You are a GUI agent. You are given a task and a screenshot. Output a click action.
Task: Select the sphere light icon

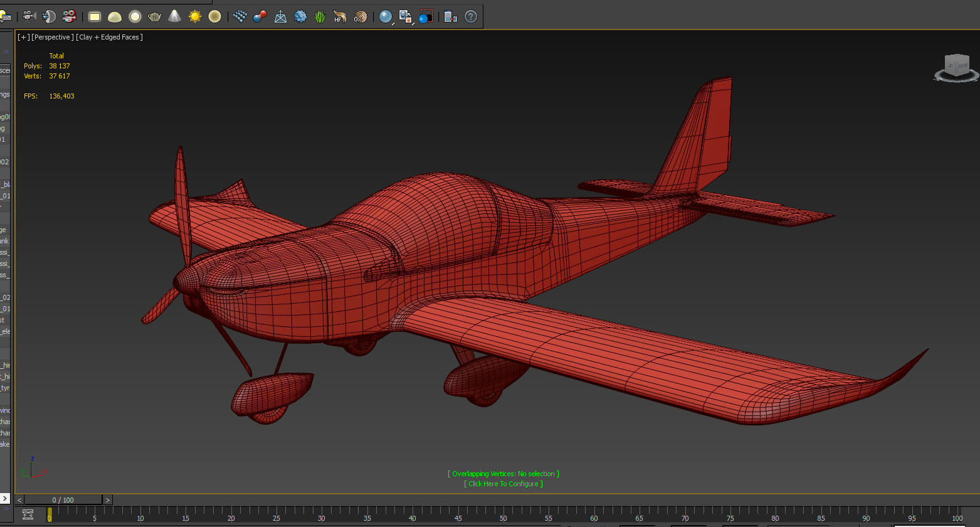coord(135,16)
